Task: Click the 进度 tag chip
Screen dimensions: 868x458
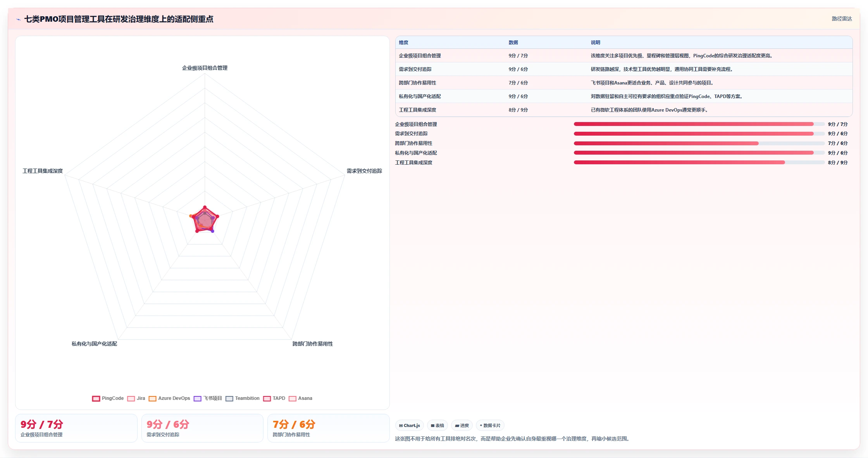Action: tap(462, 425)
